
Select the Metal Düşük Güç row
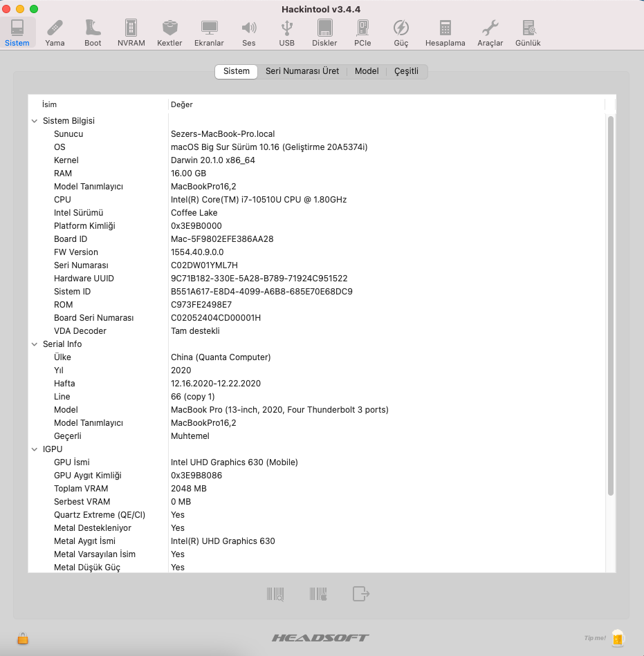tap(317, 568)
